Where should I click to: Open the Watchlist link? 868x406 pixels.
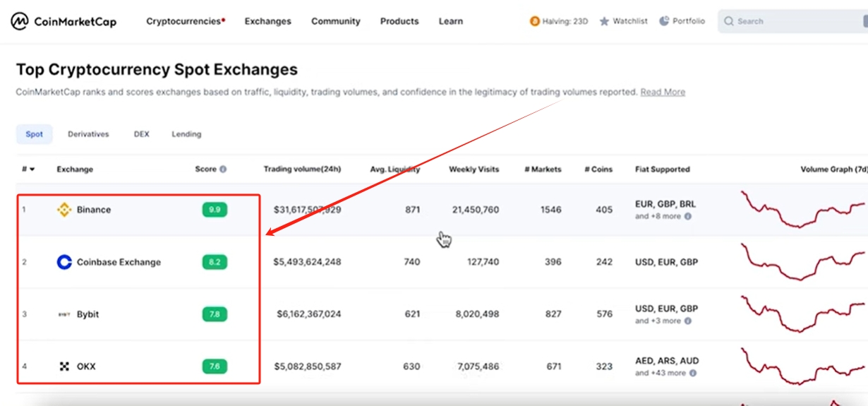coord(630,21)
